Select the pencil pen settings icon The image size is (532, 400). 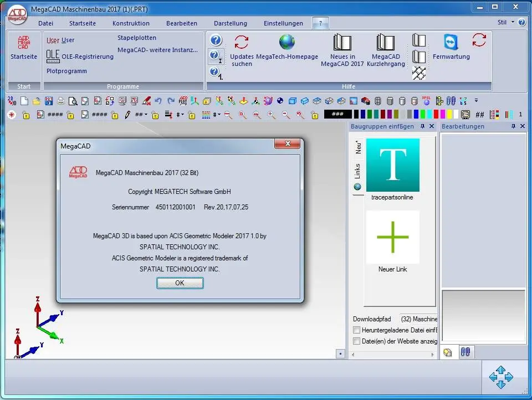click(x=127, y=115)
